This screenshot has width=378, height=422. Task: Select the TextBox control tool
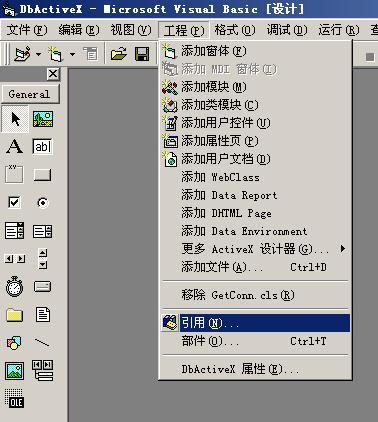pos(43,146)
